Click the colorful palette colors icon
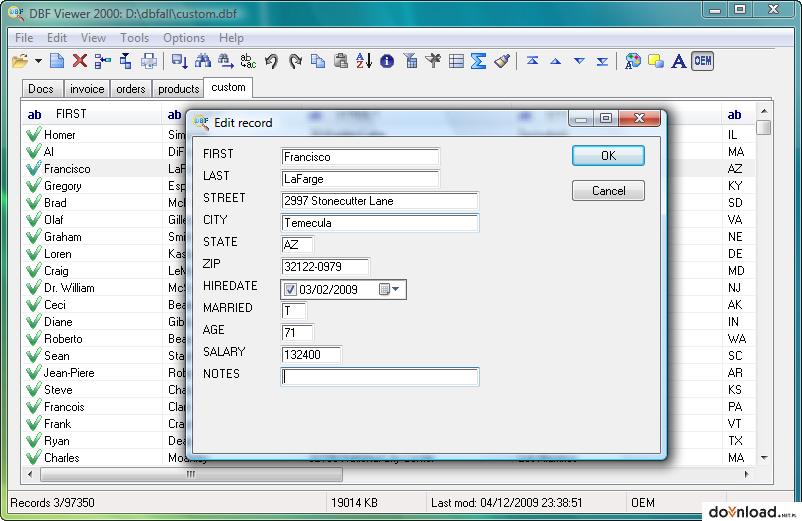 coord(633,61)
